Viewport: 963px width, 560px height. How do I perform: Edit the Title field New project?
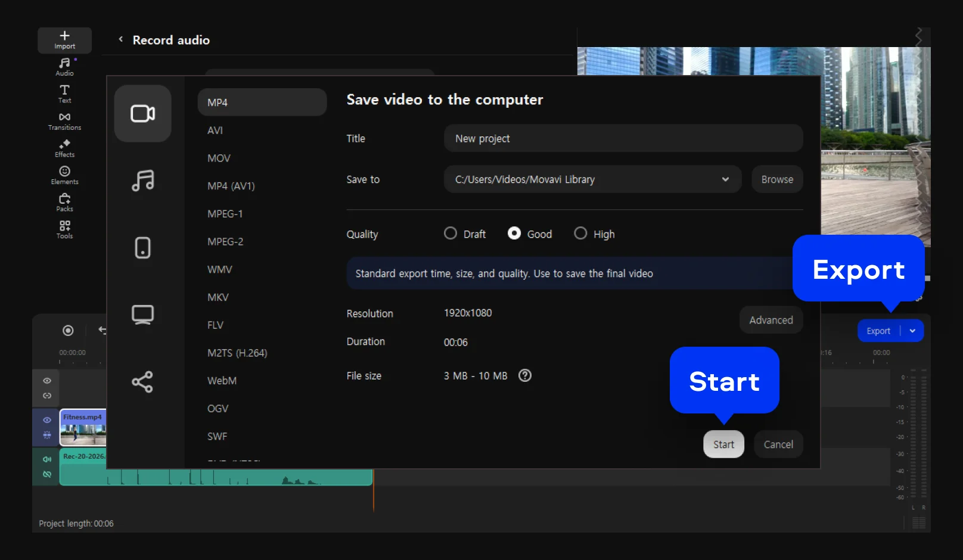click(623, 138)
